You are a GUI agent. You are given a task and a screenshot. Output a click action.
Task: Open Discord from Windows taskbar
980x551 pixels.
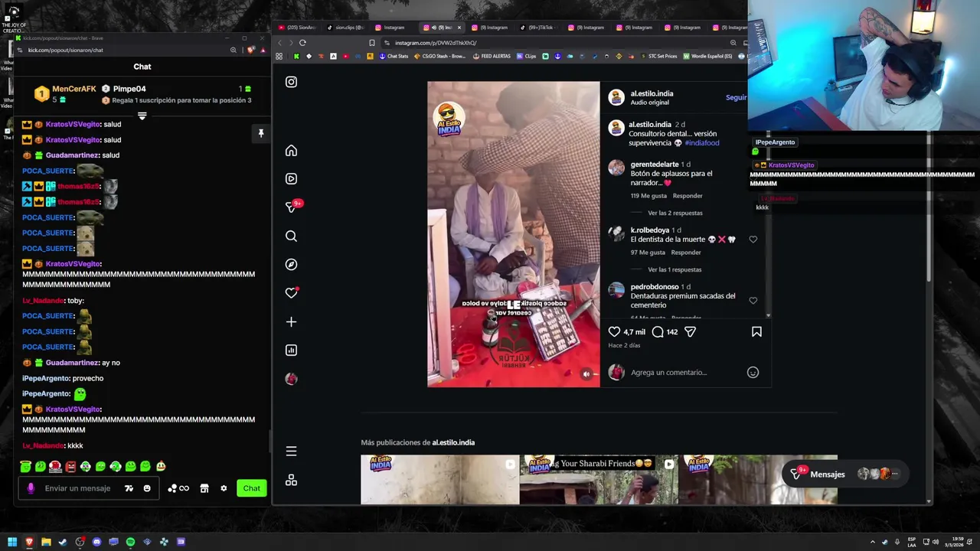point(96,542)
